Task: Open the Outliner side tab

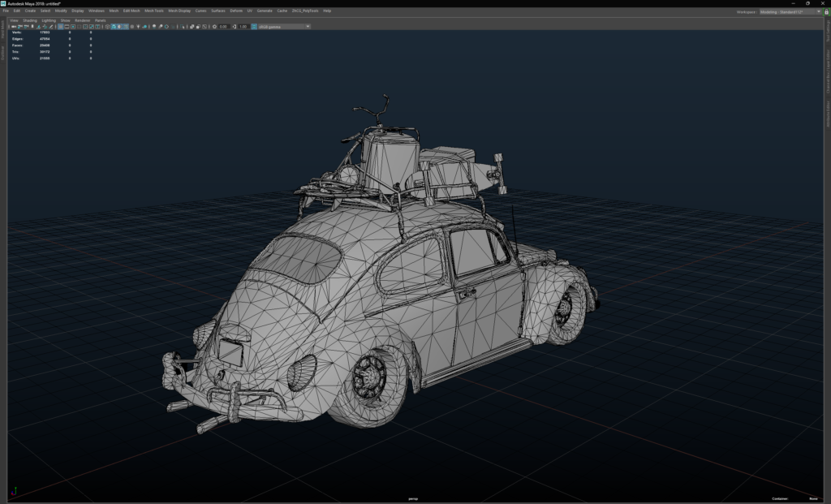Action: 3,53
